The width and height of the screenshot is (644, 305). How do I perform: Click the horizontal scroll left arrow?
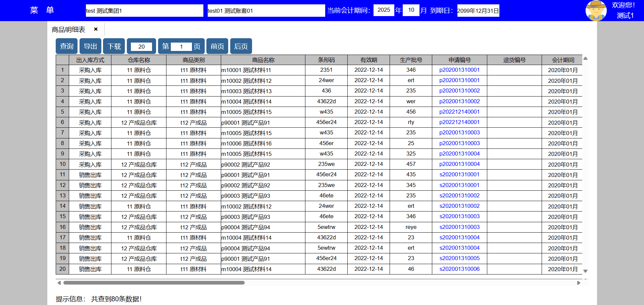point(59,283)
